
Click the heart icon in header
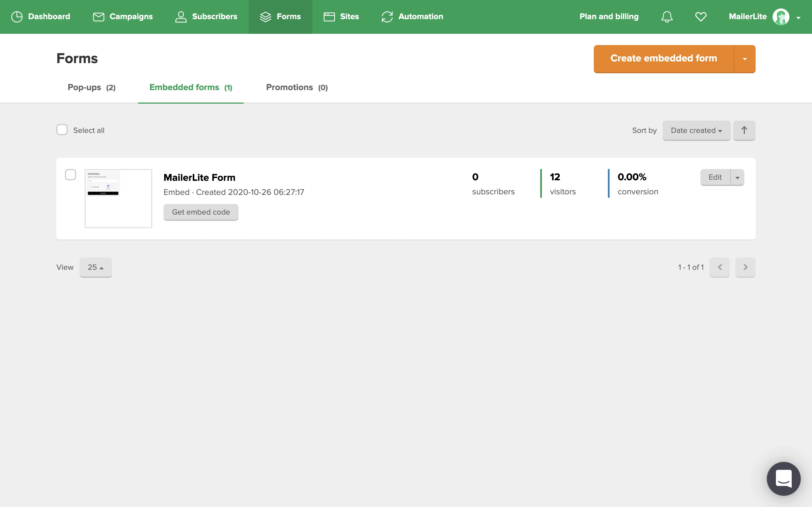(x=701, y=17)
